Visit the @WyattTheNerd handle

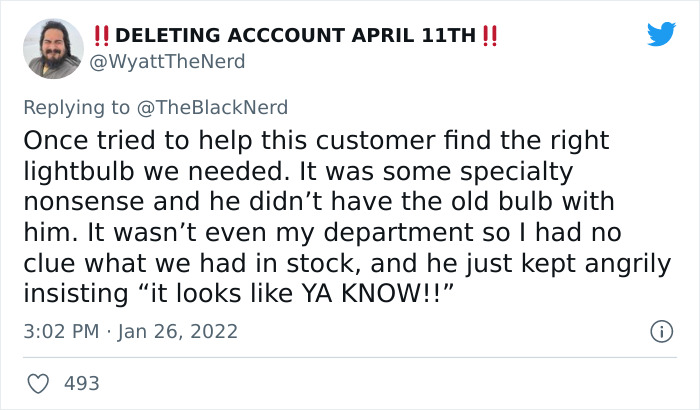pos(167,62)
